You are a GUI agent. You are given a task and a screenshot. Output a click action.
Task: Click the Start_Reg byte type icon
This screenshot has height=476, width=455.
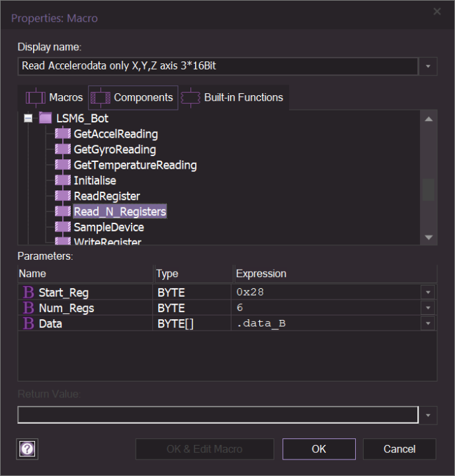tap(28, 292)
